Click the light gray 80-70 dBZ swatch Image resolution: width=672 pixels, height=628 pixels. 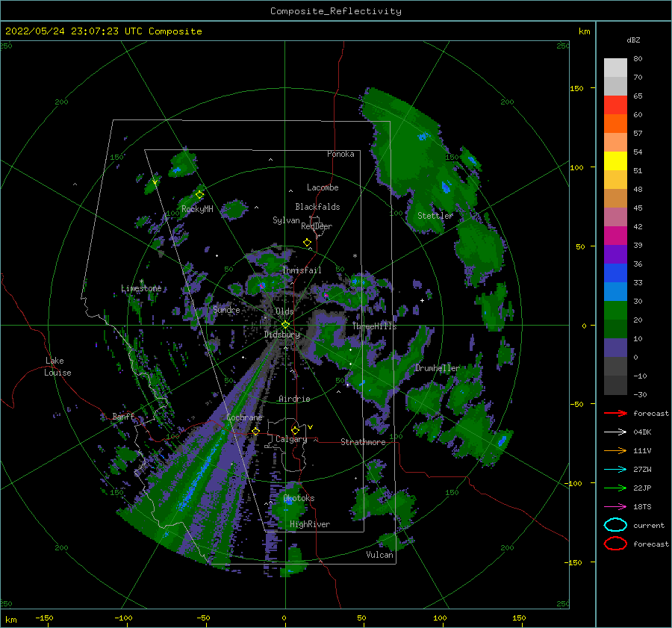(x=615, y=68)
